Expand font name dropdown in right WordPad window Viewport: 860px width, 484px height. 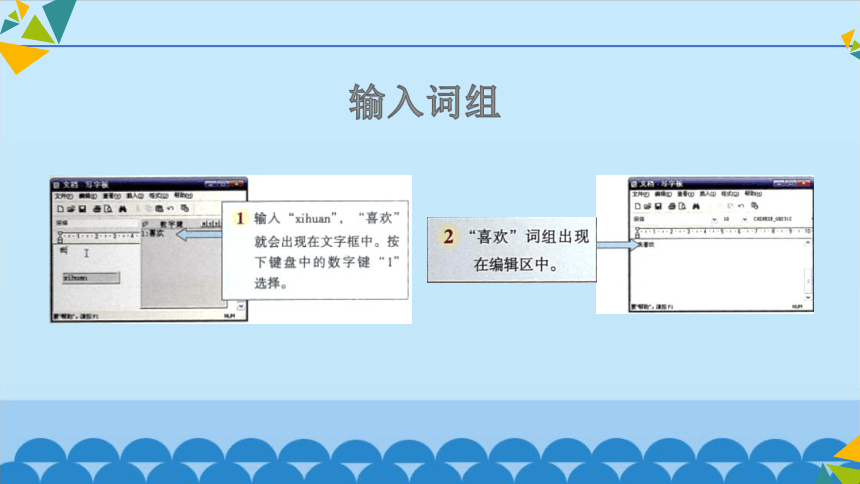[x=714, y=220]
